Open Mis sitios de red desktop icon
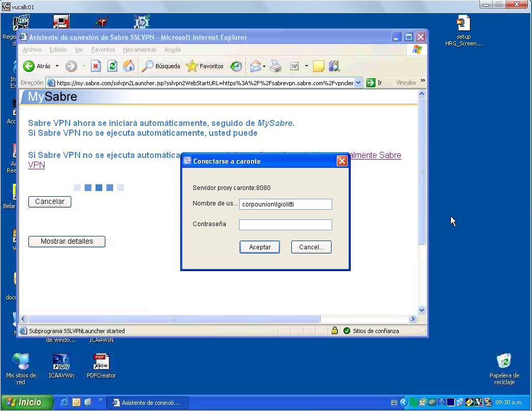Screen dimensions: 532x411 click(x=21, y=369)
